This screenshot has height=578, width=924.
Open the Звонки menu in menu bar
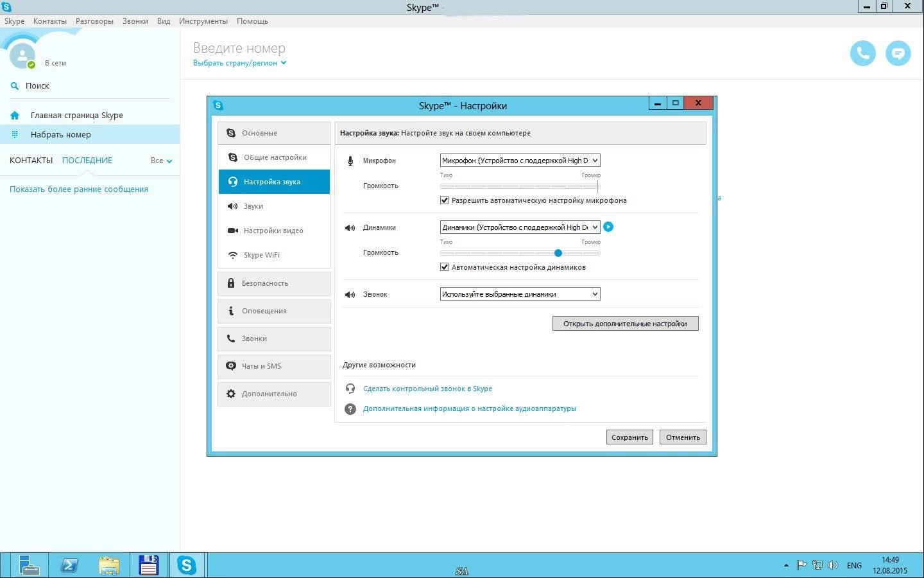click(x=135, y=21)
